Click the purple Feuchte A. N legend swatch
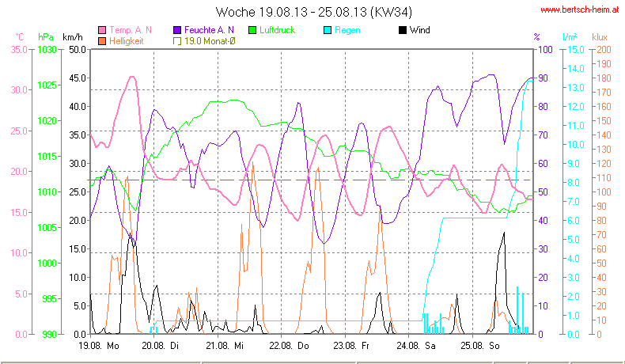625x364 pixels. (177, 30)
